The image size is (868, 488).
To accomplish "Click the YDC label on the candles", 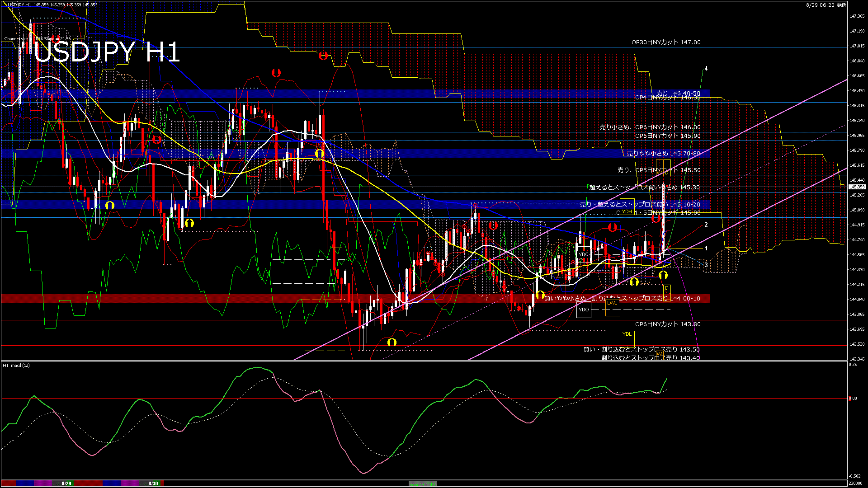I will point(584,254).
